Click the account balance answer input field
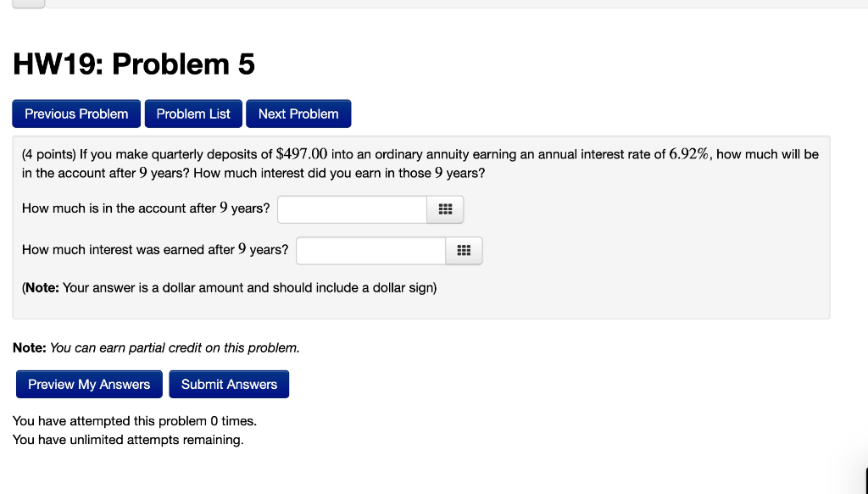868x494 pixels. (352, 208)
